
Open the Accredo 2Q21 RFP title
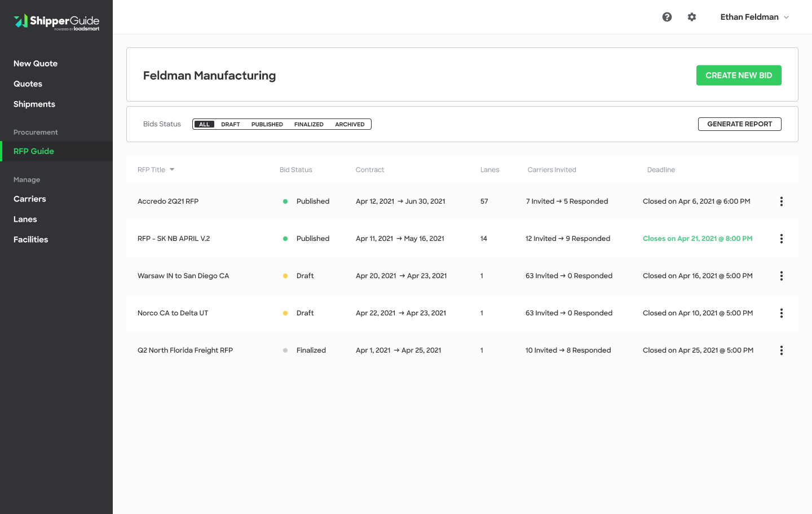[x=168, y=201]
